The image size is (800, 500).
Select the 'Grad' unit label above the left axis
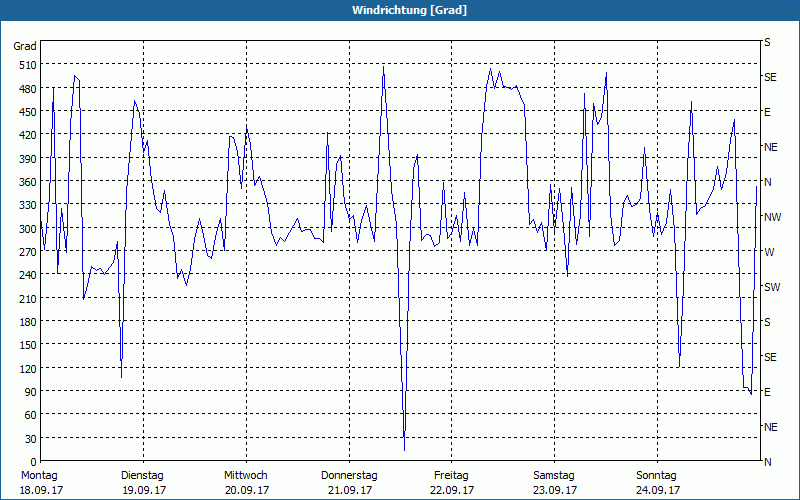click(24, 46)
